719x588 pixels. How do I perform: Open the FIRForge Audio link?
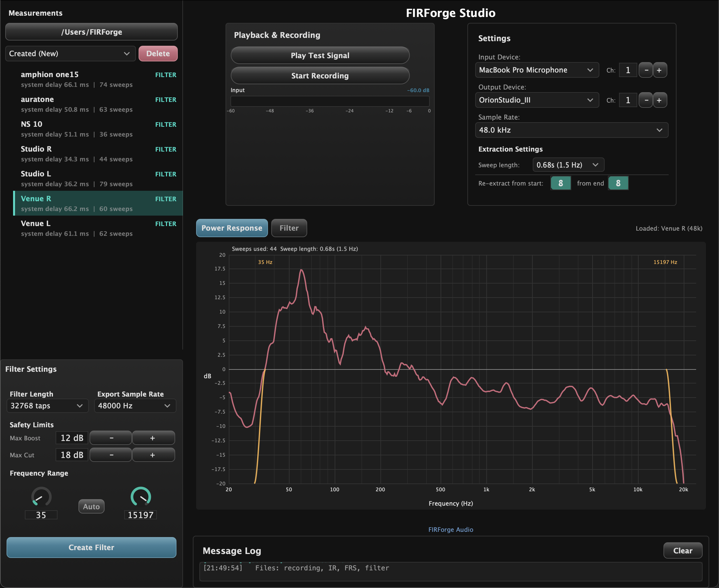[x=450, y=530]
